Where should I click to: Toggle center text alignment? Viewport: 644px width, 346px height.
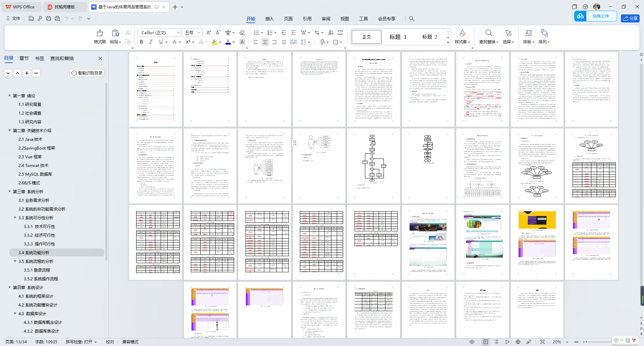265,42
